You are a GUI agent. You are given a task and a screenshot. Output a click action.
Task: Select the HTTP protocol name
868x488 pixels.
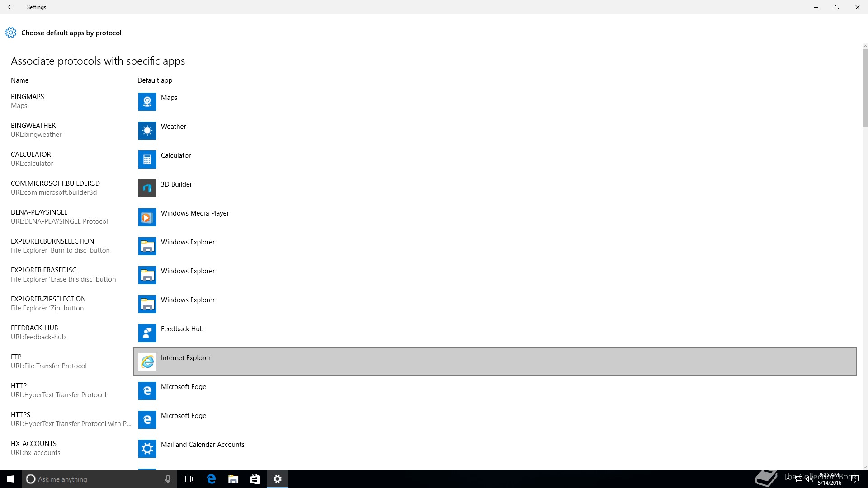pyautogui.click(x=19, y=386)
